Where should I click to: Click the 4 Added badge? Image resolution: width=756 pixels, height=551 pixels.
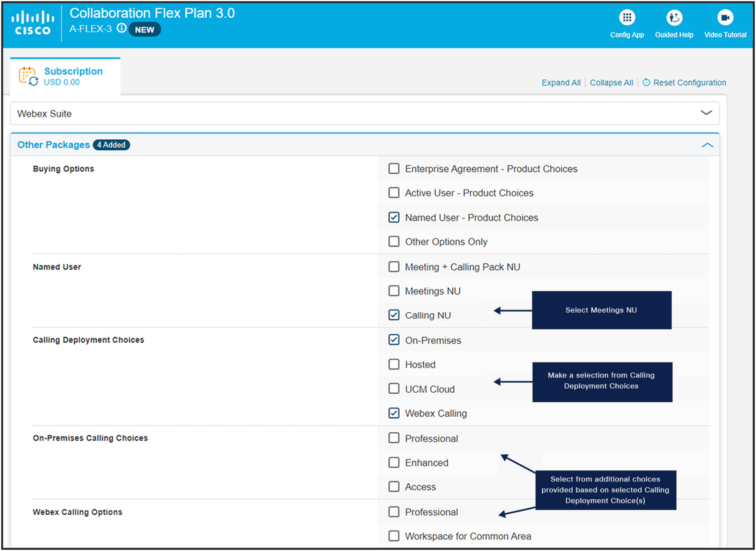point(111,145)
